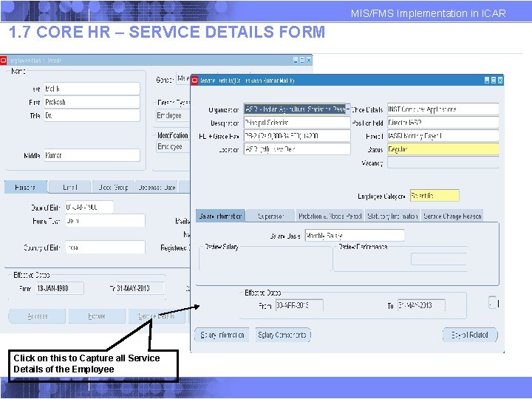532x399 pixels.
Task: Click the Middle name field showing Kumar
Action: pyautogui.click(x=92, y=155)
